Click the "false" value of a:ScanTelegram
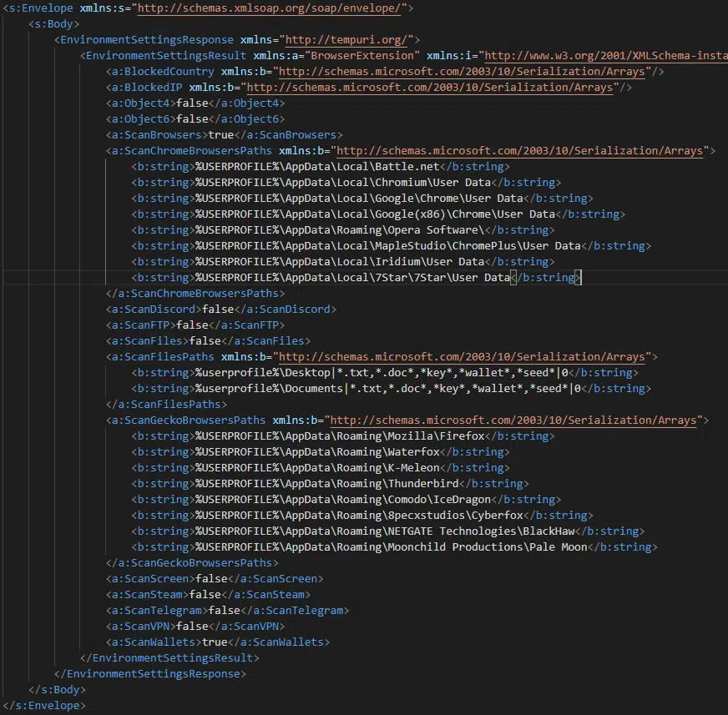Screen dimensions: 728x715 click(x=225, y=611)
